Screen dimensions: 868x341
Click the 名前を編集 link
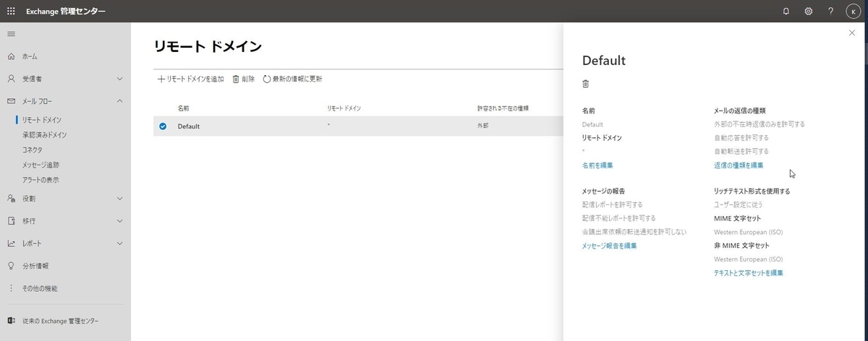tap(597, 165)
